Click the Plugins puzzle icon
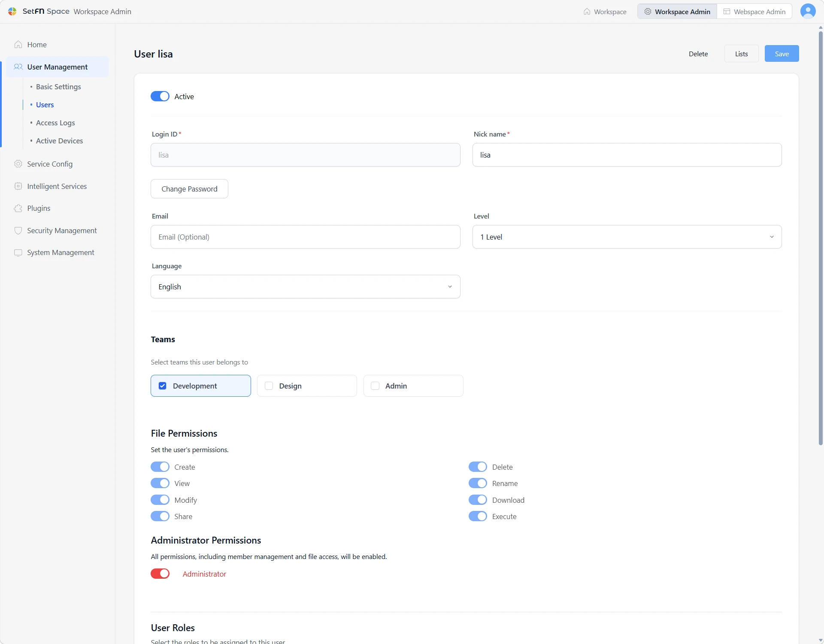Viewport: 824px width, 644px height. 18,208
